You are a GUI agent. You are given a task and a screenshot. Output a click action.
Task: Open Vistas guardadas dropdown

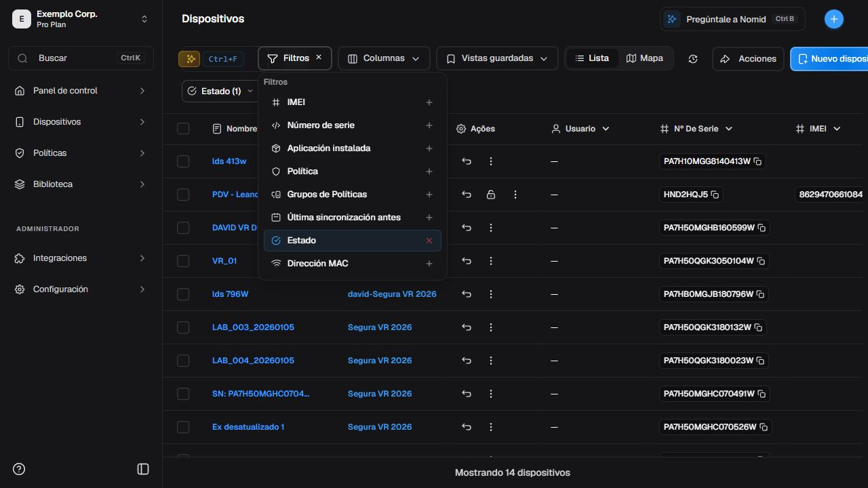(497, 59)
